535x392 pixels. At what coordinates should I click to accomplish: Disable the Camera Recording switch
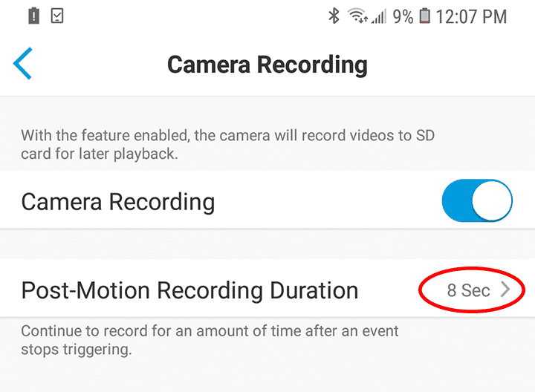(476, 201)
